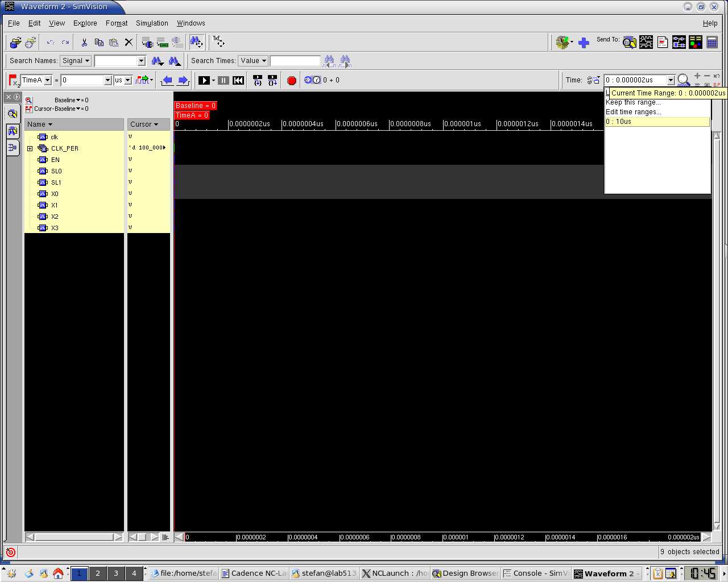
Task: Send to Source Browser icon
Action: 663,42
